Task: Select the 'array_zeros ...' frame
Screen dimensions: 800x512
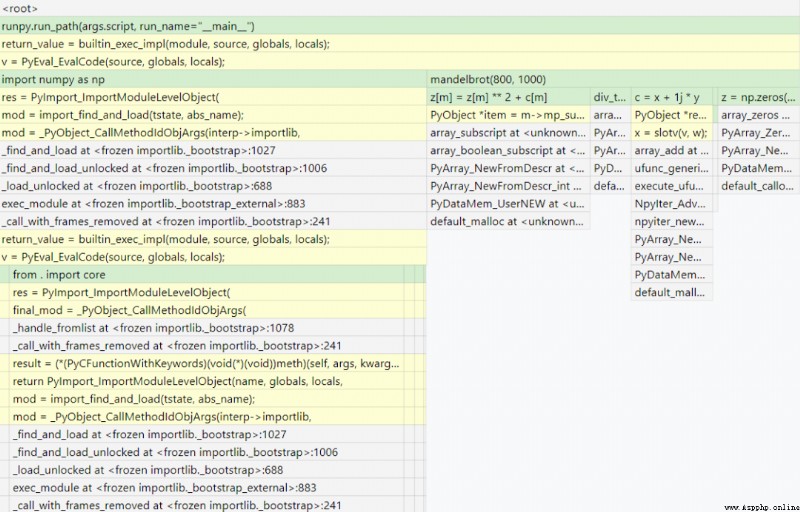Action: pyautogui.click(x=759, y=115)
